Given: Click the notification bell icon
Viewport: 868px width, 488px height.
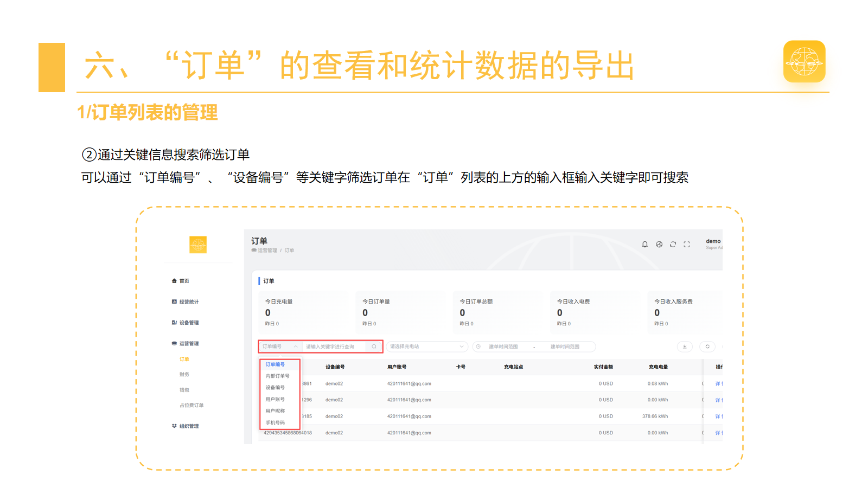Looking at the screenshot, I should tap(645, 245).
